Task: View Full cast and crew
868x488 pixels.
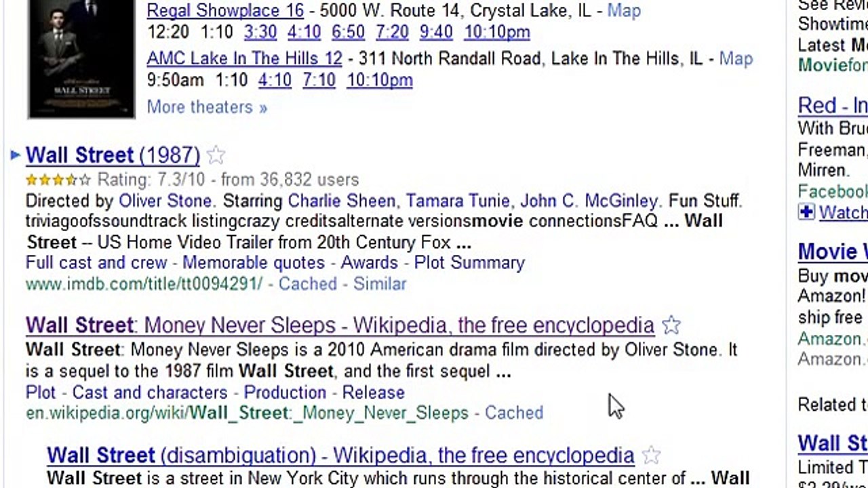Action: click(96, 263)
